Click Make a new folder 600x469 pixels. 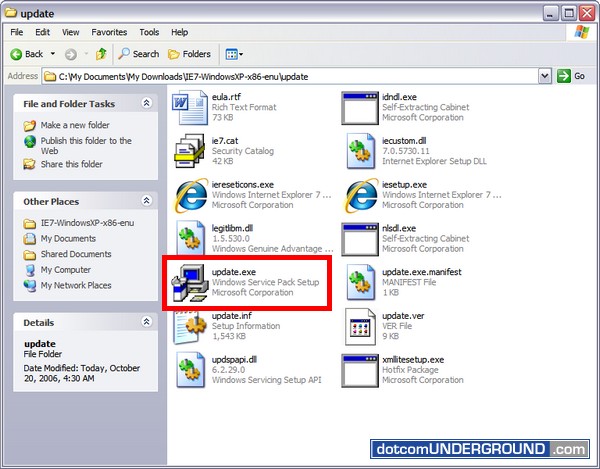(x=75, y=125)
